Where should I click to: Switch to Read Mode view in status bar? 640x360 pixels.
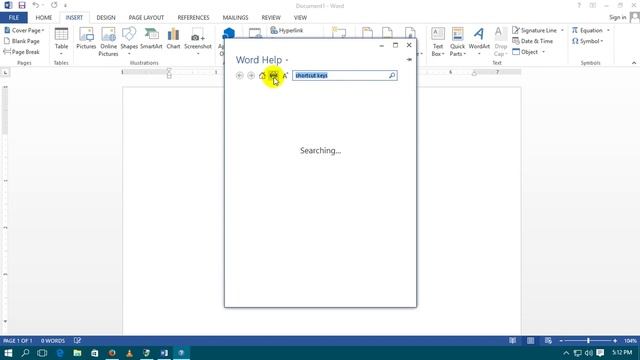[x=512, y=340]
